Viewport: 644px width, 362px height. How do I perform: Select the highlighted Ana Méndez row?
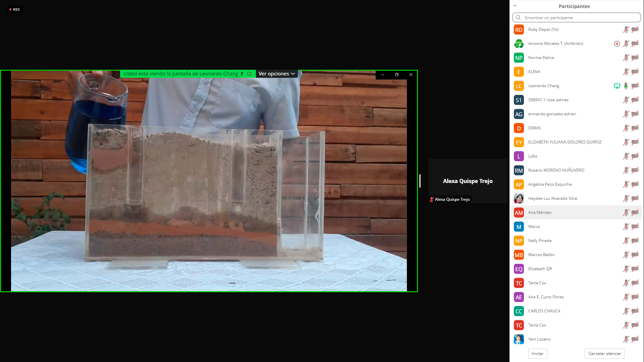pos(576,213)
